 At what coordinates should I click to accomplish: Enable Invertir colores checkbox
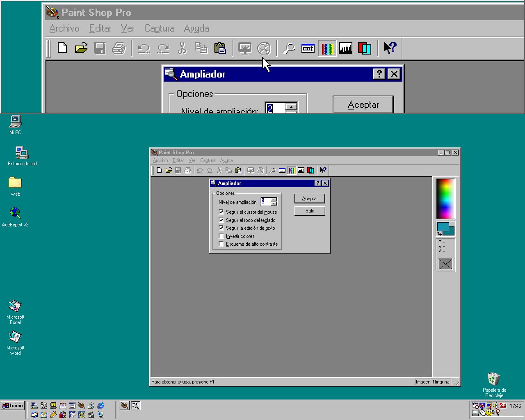point(221,236)
